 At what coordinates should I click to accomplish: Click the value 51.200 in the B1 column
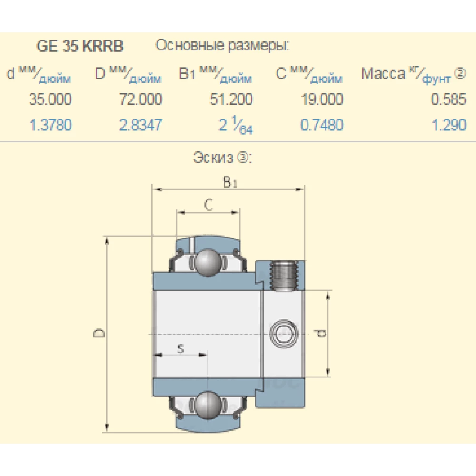click(x=232, y=100)
